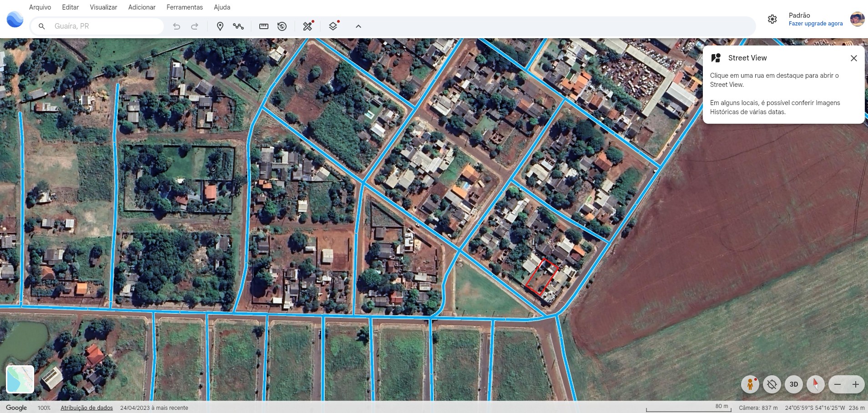Open the Arquivo menu

click(x=40, y=7)
